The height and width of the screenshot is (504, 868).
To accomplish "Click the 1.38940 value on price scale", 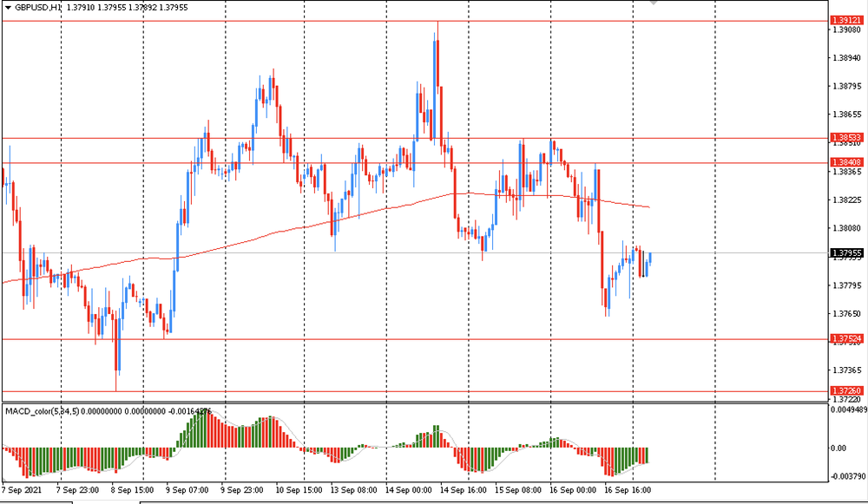I will (847, 57).
